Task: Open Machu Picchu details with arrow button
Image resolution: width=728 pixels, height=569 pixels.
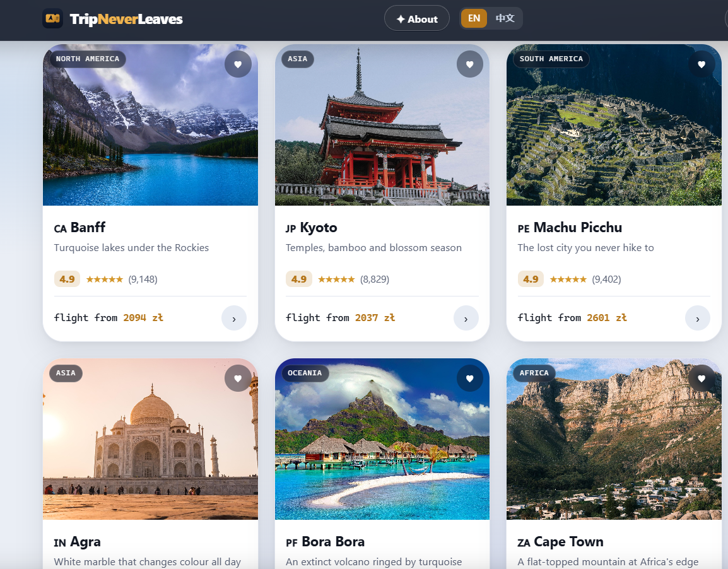Action: tap(697, 319)
